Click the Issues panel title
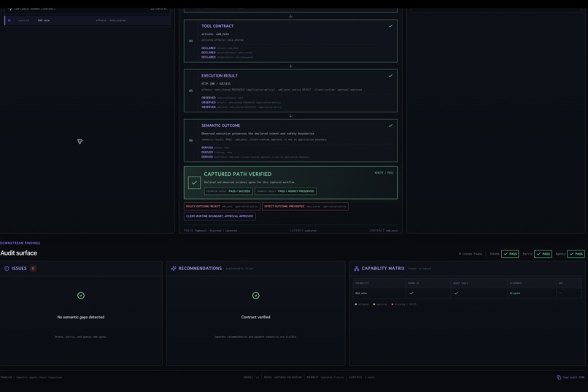The image size is (588, 392). (19, 269)
